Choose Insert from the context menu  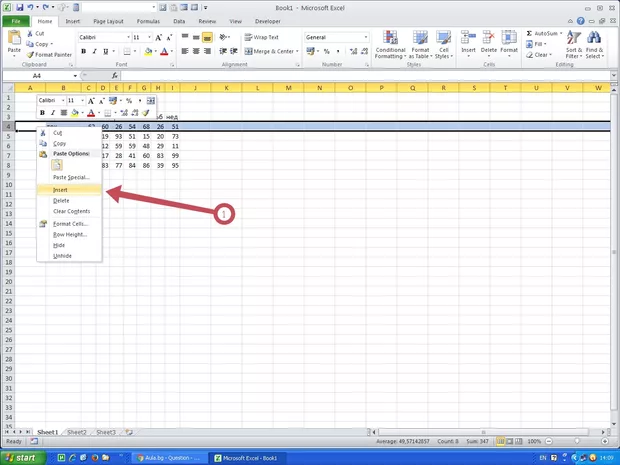tap(69, 190)
